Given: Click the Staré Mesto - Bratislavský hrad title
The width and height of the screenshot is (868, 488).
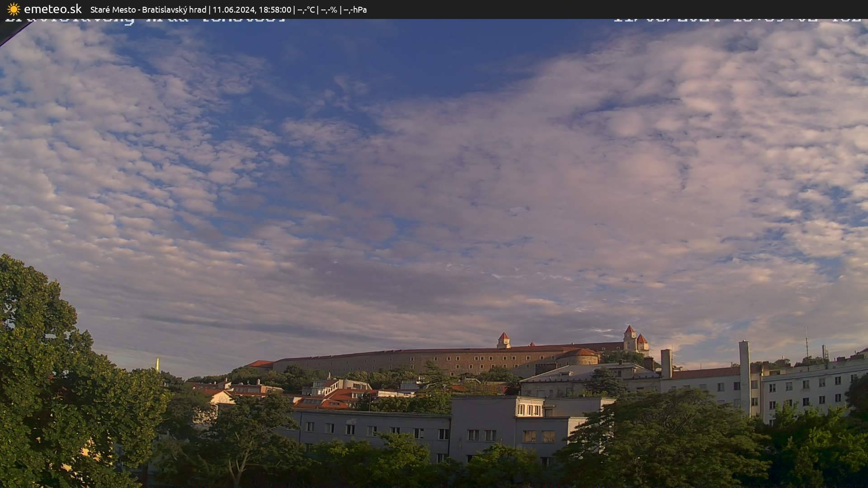Looking at the screenshot, I should coord(148,9).
